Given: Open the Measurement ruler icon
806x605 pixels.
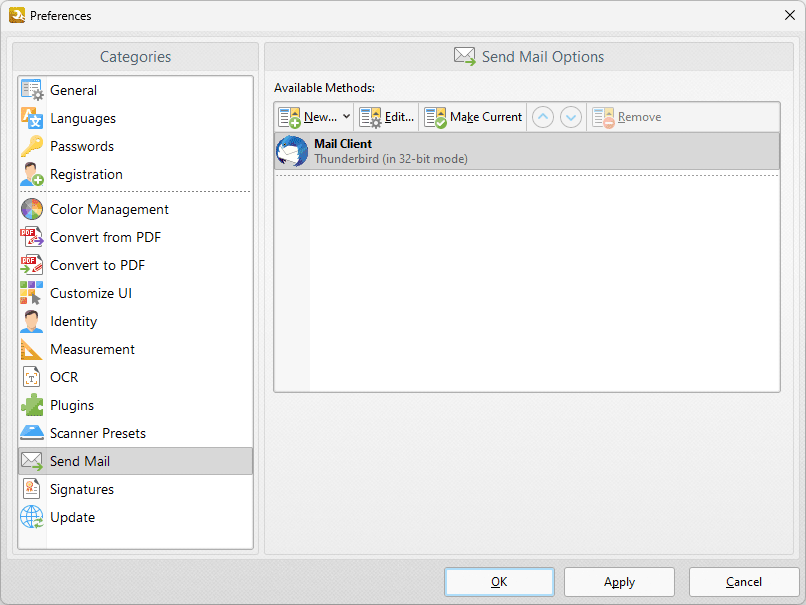Looking at the screenshot, I should [x=32, y=349].
